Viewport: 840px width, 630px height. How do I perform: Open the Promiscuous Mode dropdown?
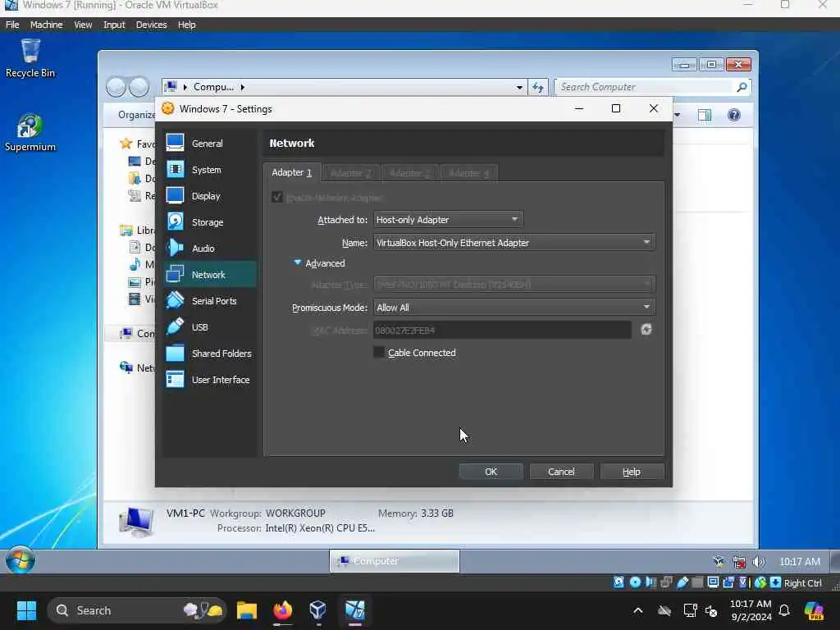click(x=514, y=308)
